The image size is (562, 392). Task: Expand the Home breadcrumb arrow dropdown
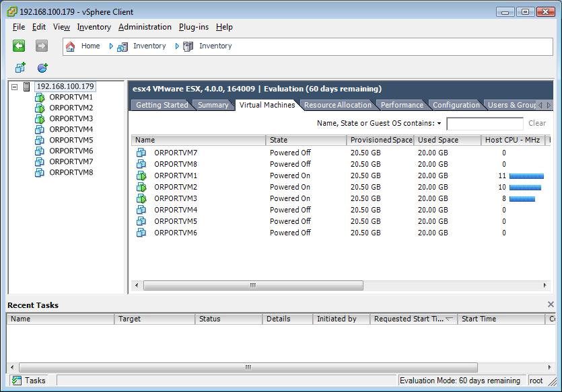click(112, 46)
